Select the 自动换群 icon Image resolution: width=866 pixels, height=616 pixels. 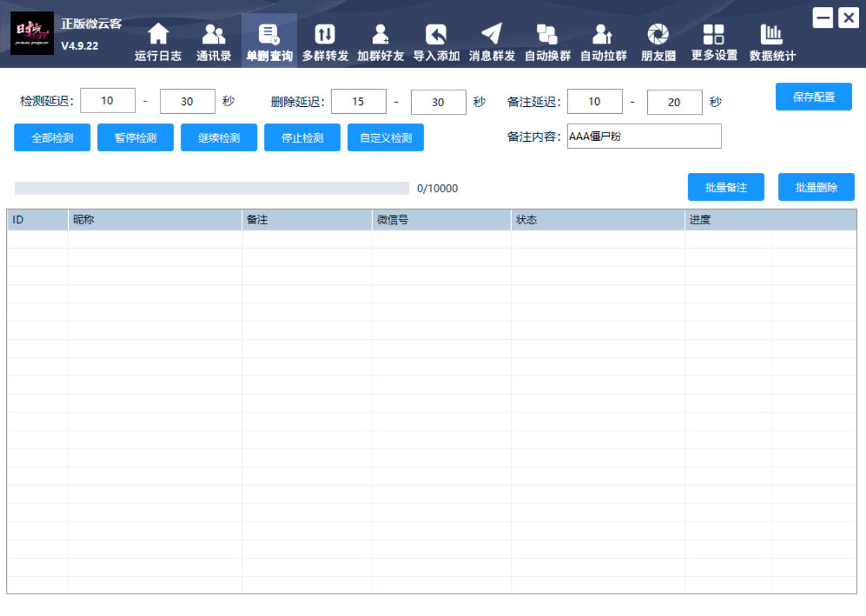pos(547,34)
